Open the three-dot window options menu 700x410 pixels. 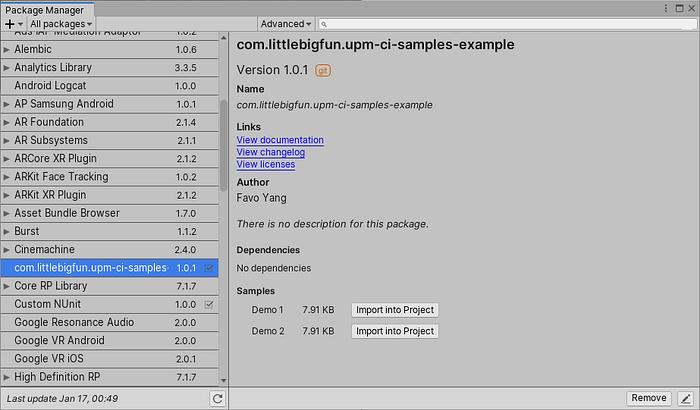[x=666, y=8]
